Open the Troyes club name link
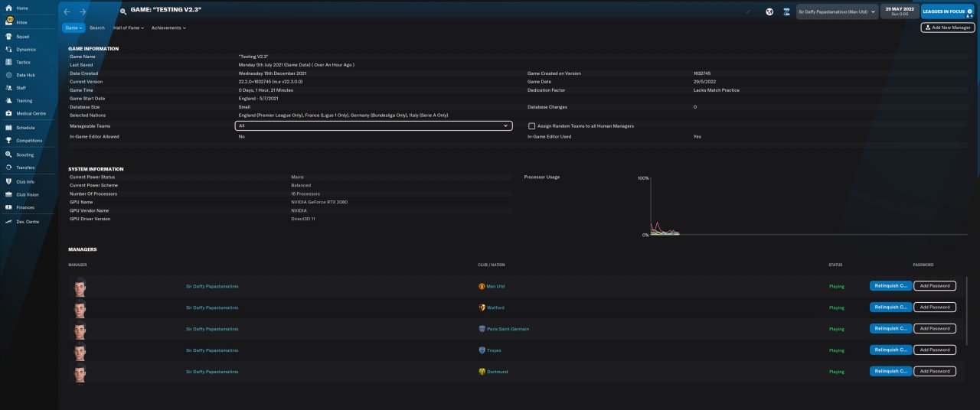This screenshot has height=410, width=980. click(494, 350)
